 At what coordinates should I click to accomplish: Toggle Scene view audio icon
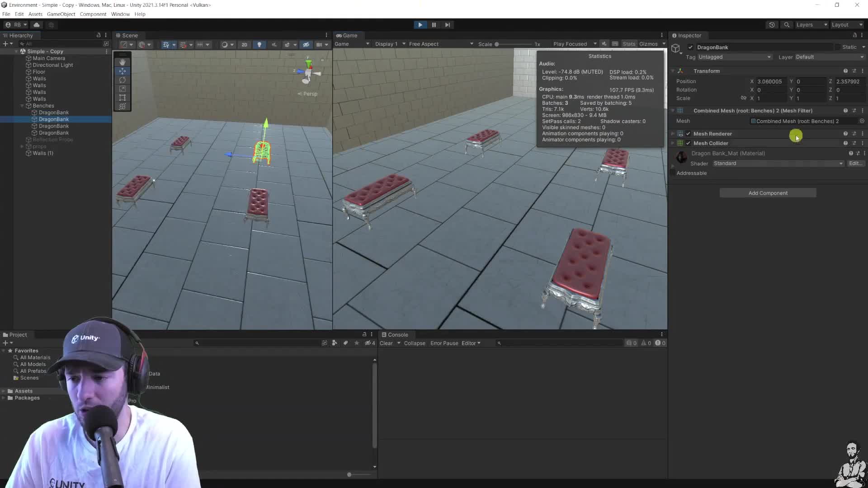tap(275, 44)
